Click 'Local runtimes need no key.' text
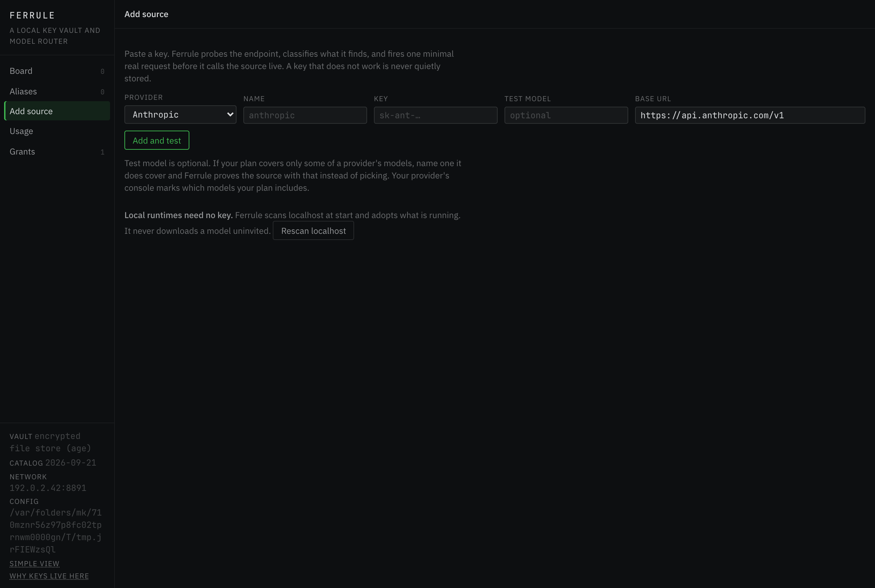 point(178,215)
